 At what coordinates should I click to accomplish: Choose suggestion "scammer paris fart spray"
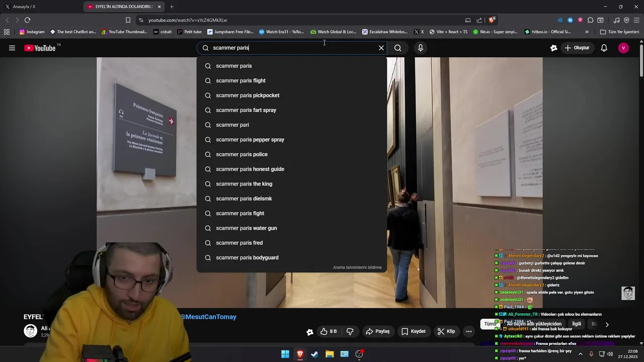(x=291, y=110)
